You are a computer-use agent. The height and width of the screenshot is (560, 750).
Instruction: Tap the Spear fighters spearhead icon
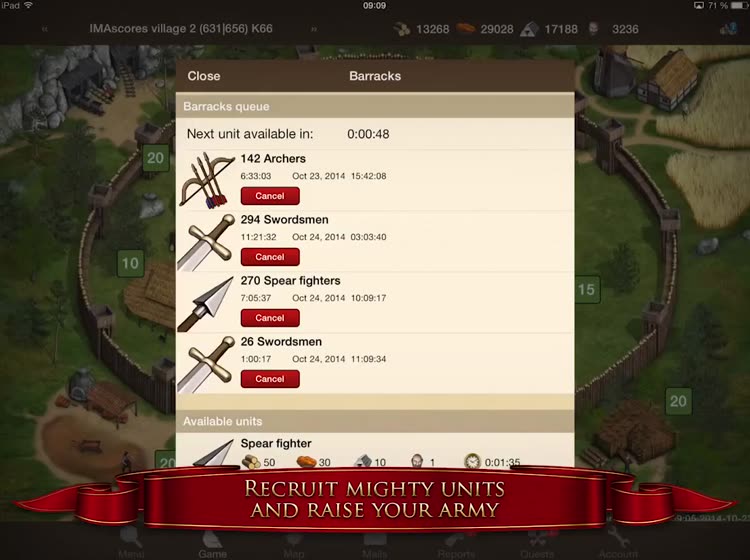(207, 303)
